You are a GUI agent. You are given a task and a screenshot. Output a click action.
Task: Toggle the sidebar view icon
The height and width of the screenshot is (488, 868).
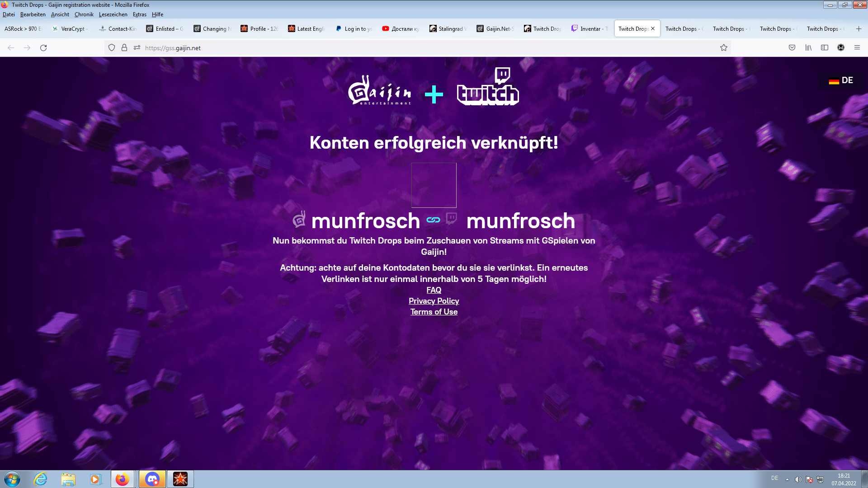click(x=825, y=48)
